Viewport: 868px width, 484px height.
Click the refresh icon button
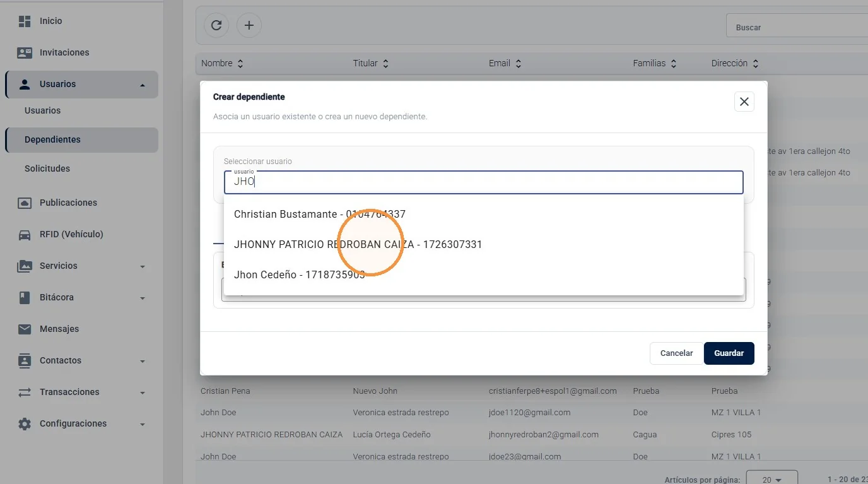(216, 25)
